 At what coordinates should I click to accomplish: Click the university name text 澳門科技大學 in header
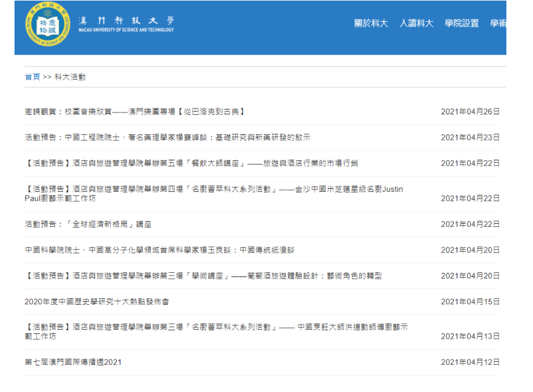(126, 21)
